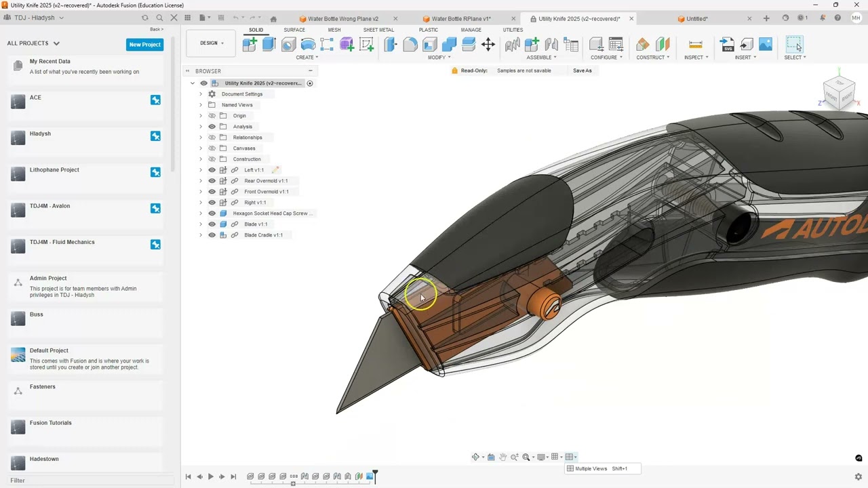Jump to timeline beginning

[189, 477]
